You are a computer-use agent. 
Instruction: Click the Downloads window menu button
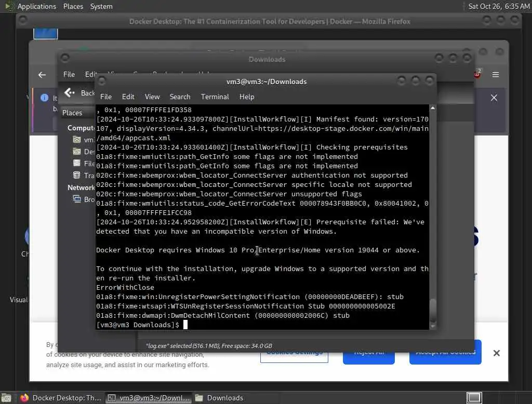point(65,58)
